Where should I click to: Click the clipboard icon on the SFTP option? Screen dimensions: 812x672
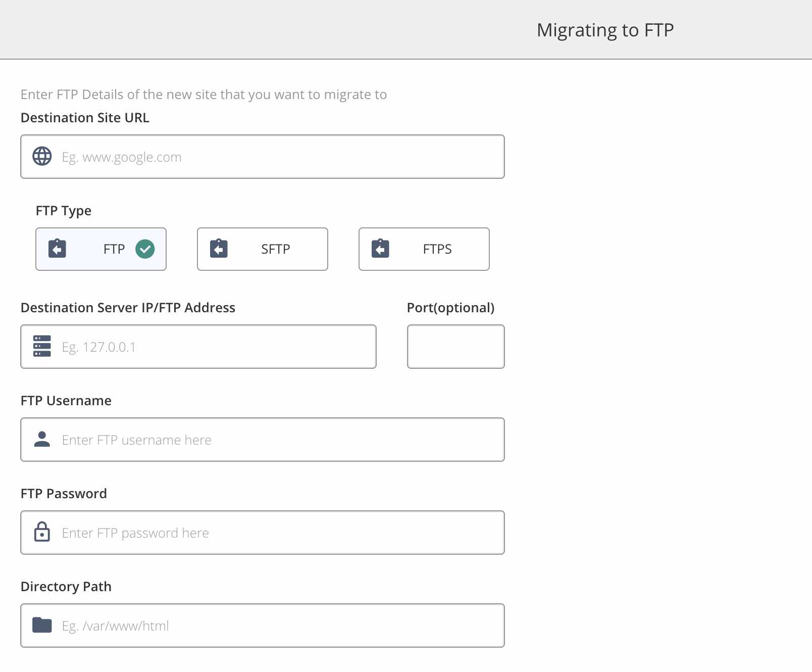pyautogui.click(x=219, y=249)
